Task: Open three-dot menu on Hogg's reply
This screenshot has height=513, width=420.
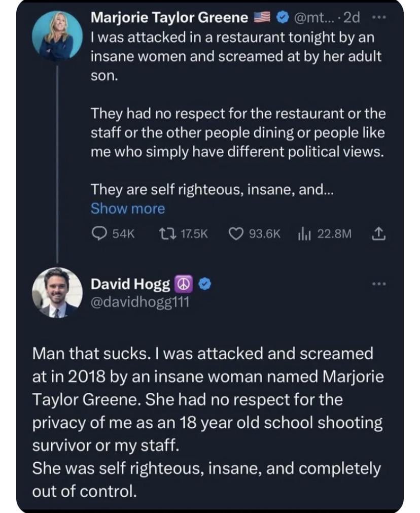Action: click(378, 284)
